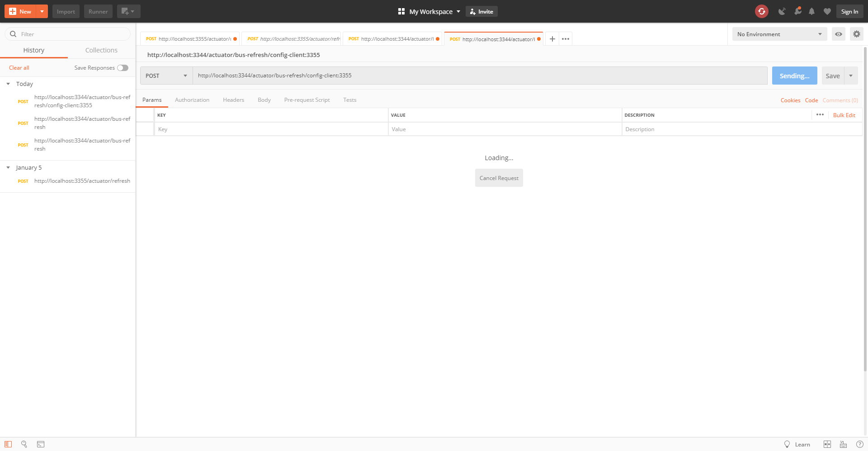Click the Invite button

click(481, 11)
